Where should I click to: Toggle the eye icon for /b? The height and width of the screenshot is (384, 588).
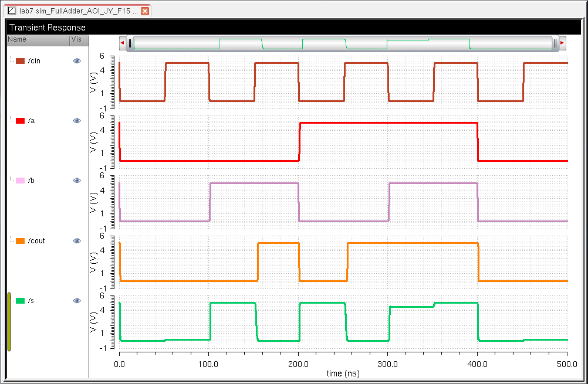(77, 181)
